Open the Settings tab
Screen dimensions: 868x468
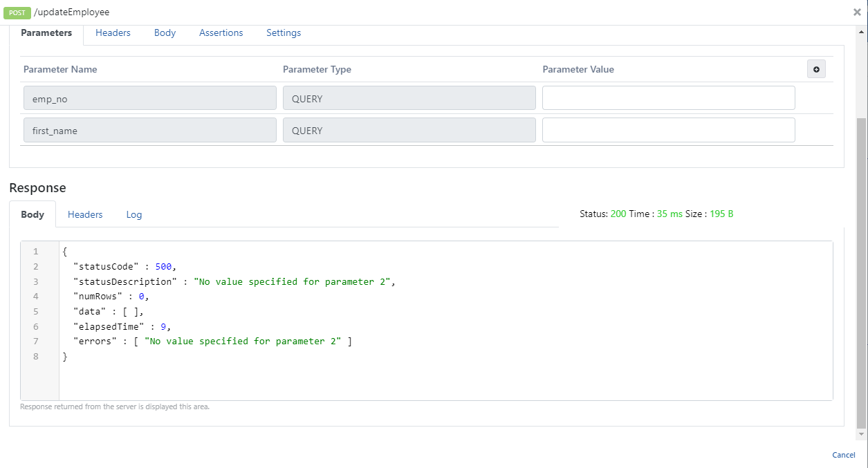[284, 32]
